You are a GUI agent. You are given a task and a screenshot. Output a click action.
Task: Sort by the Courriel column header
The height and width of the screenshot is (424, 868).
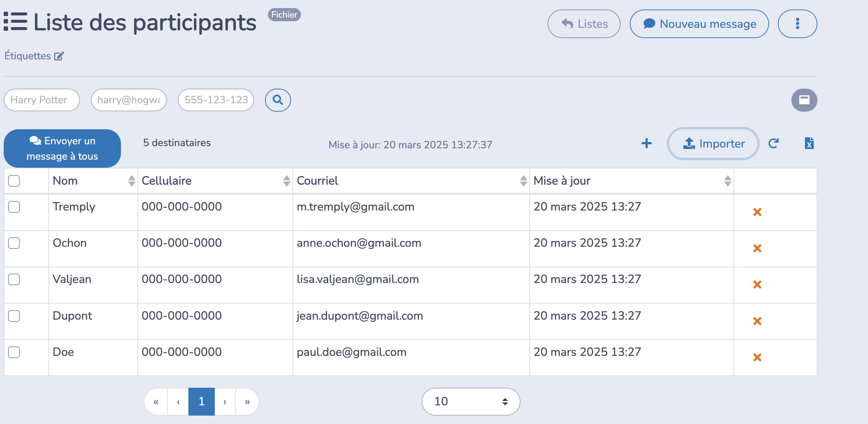411,181
